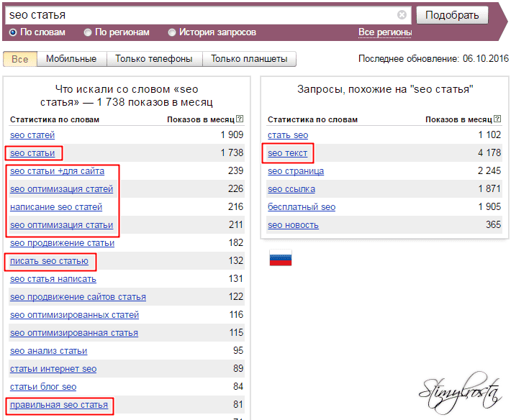
Task: Open the seo новость similar query
Action: [x=293, y=225]
